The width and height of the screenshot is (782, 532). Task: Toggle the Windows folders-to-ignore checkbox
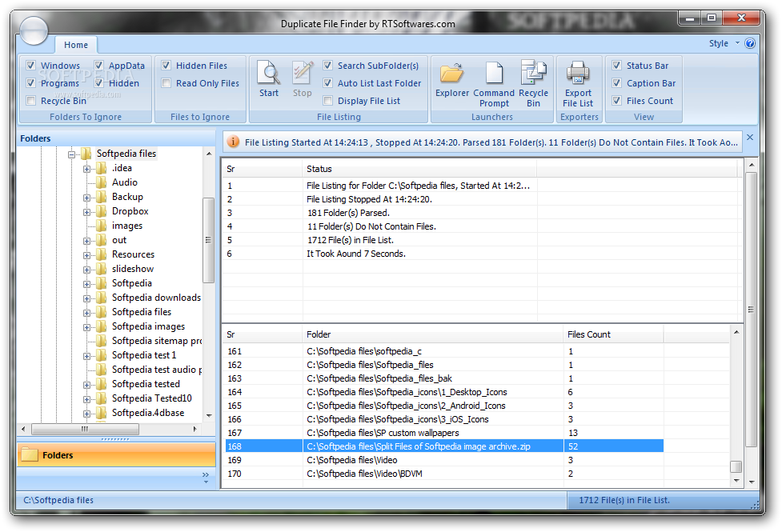tap(31, 66)
